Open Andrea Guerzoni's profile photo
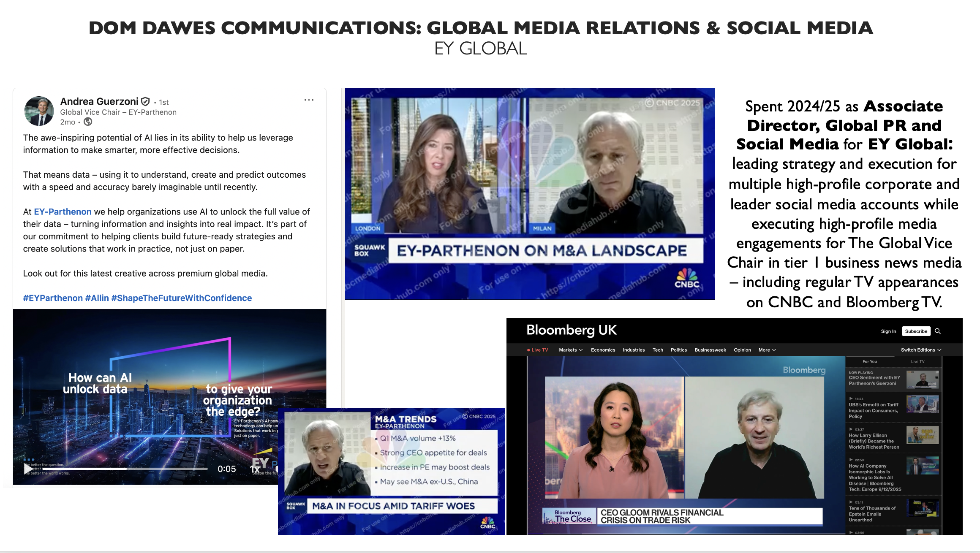The width and height of the screenshot is (980, 553). click(x=39, y=111)
